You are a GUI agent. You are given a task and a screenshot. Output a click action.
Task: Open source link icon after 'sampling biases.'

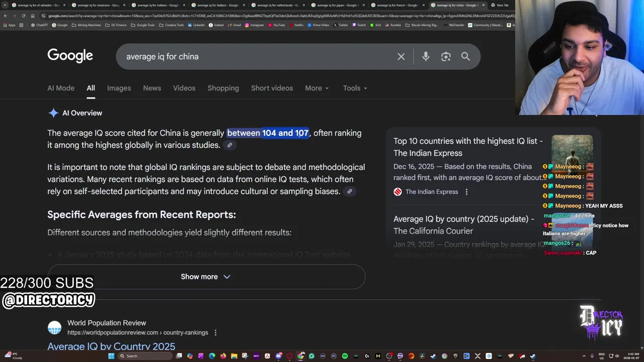pos(349,192)
